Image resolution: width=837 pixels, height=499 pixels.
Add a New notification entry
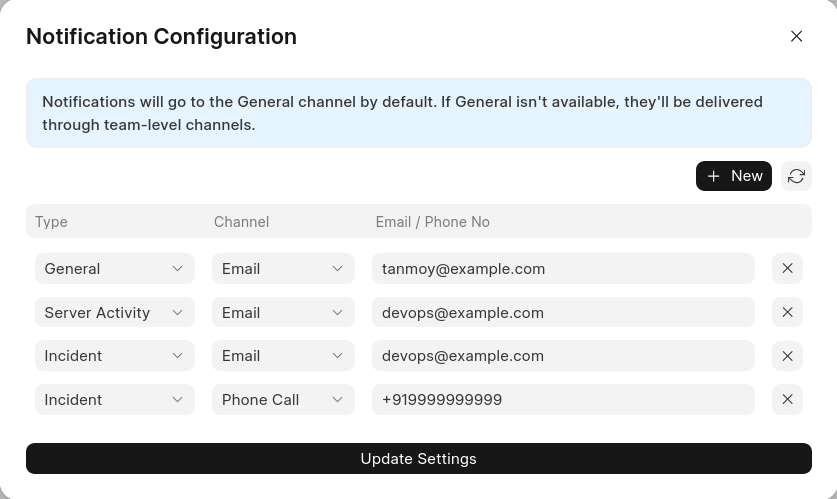733,176
